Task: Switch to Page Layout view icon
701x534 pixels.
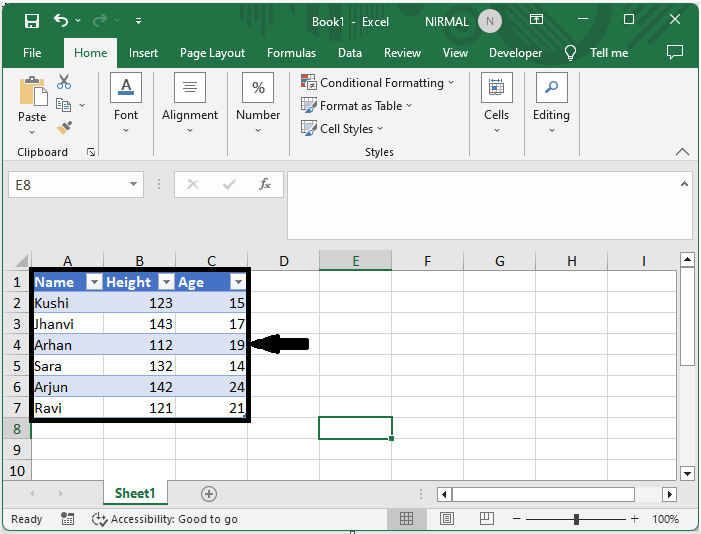Action: pos(447,519)
